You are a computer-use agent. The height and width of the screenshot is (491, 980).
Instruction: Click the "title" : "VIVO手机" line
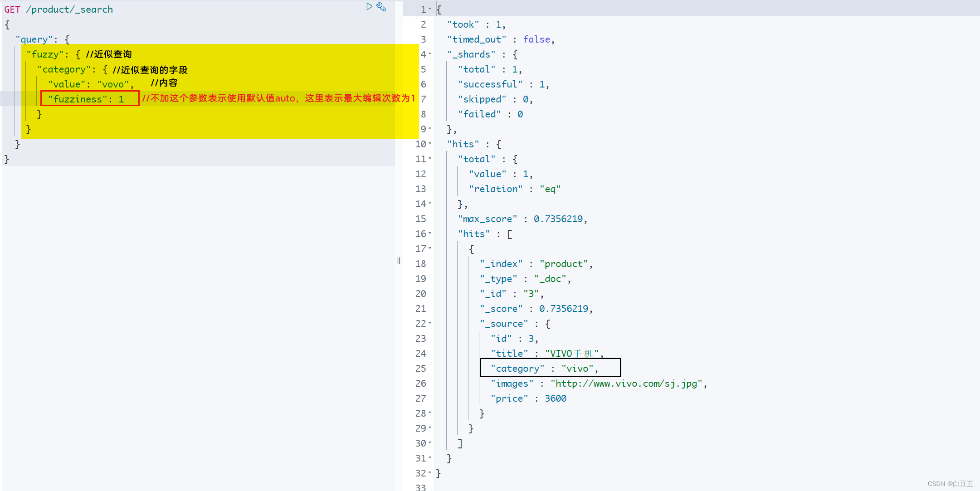pyautogui.click(x=547, y=354)
